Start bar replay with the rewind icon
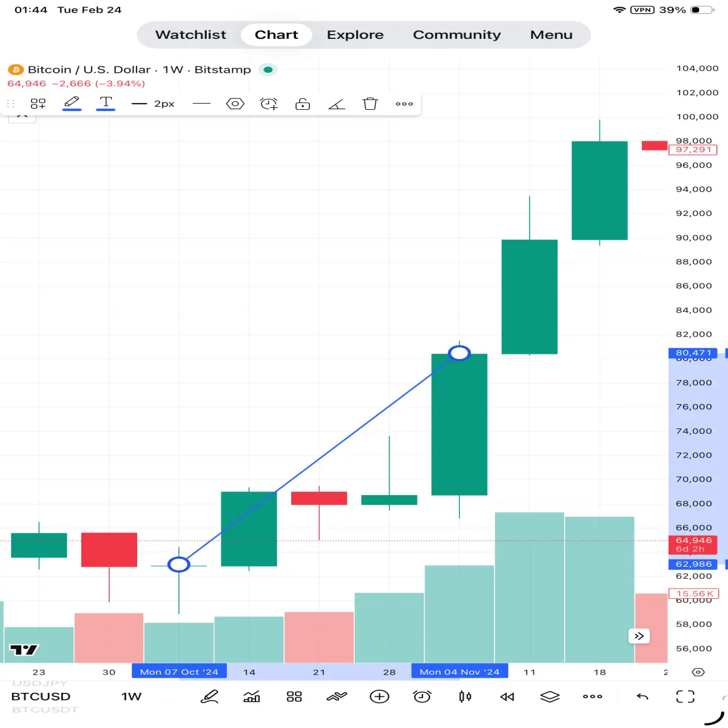 507,696
